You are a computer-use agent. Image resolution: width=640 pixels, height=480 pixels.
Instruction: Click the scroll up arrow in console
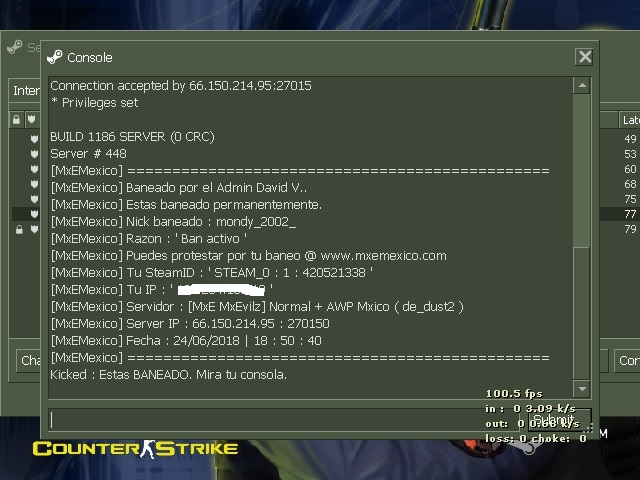pos(582,85)
